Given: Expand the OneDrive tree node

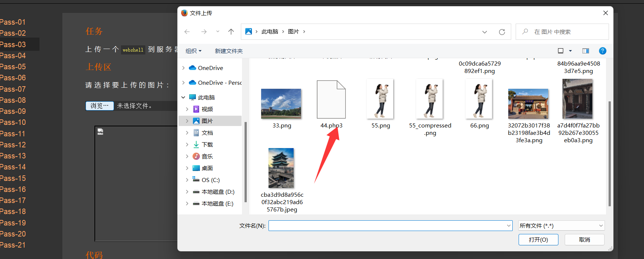Looking at the screenshot, I should pos(183,68).
